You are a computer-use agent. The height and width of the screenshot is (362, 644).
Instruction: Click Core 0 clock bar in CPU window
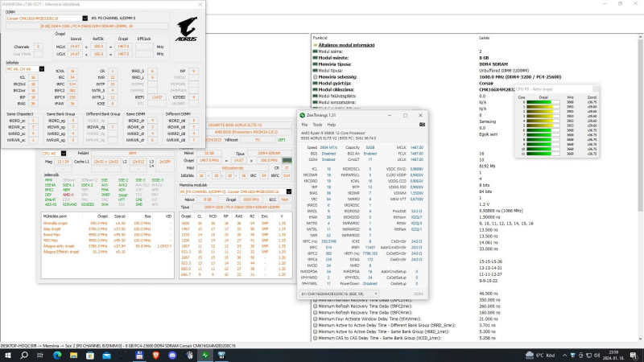click(543, 102)
